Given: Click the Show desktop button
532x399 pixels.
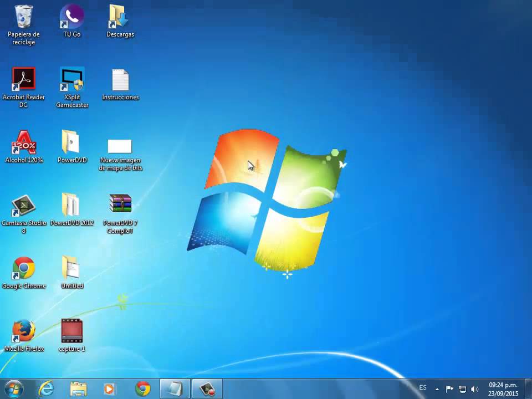Looking at the screenshot, I should (528, 389).
